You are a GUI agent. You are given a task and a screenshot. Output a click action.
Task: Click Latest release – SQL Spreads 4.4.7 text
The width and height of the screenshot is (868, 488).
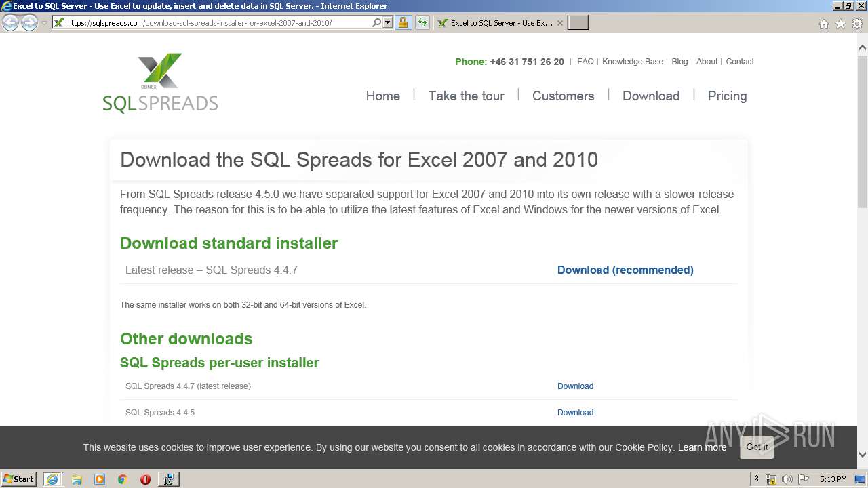[212, 270]
